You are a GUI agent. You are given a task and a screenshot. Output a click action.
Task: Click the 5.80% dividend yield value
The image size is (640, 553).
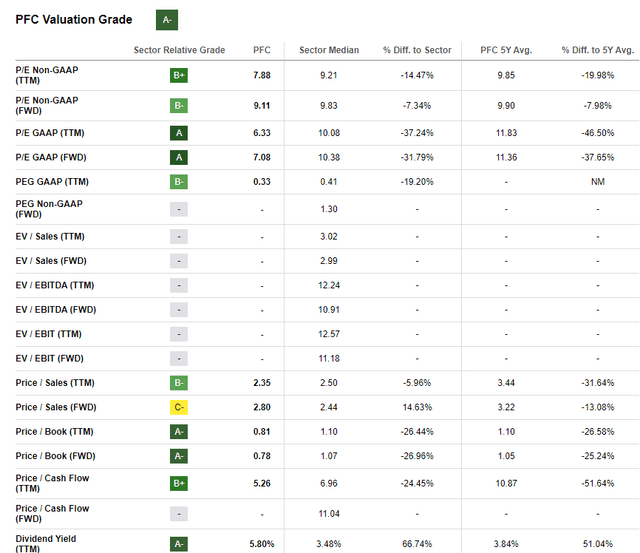pos(263,543)
